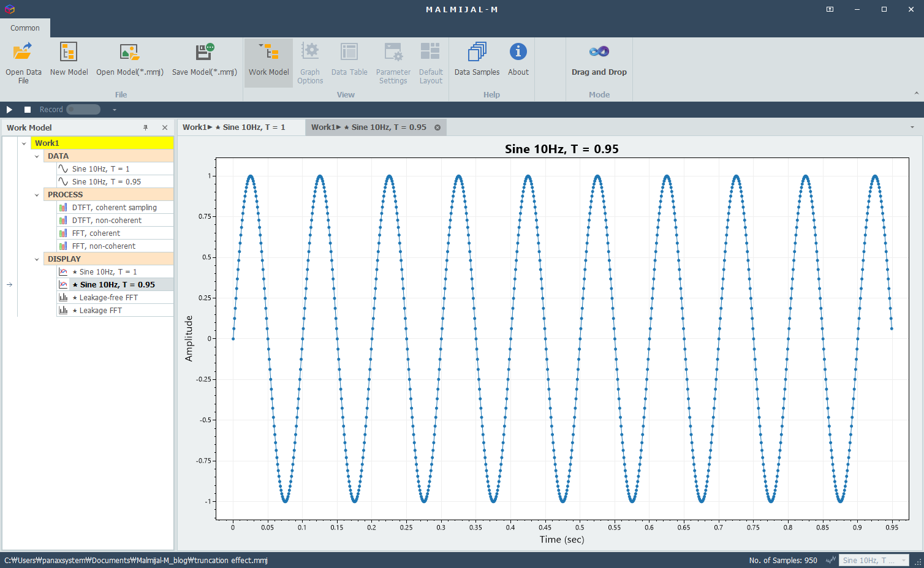This screenshot has width=924, height=568.
Task: Open the dropdown next to Record toggle
Action: tap(114, 110)
